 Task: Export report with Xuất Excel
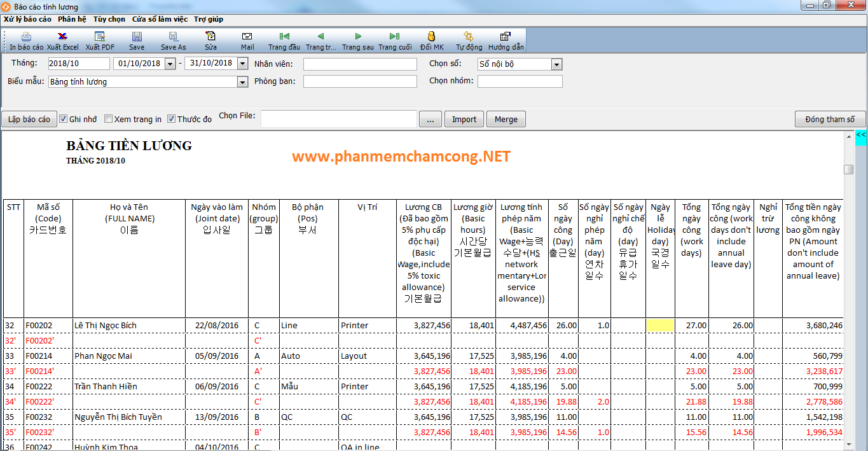point(62,37)
